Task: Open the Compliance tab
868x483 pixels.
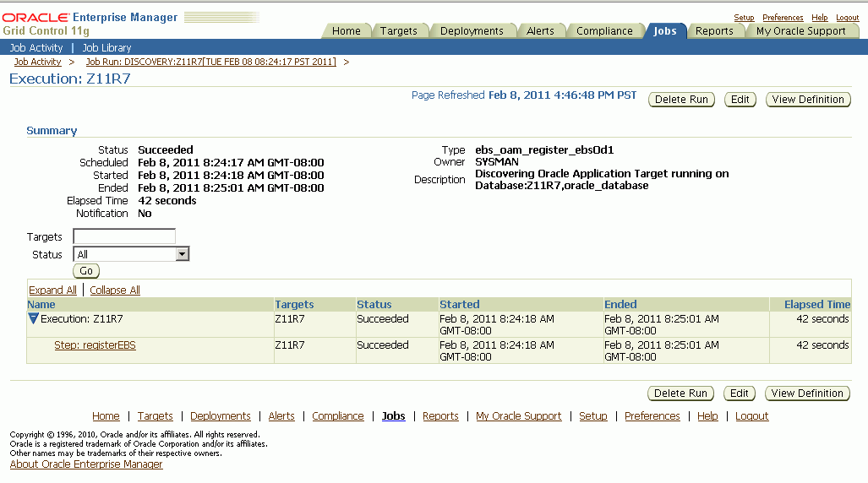Action: (x=604, y=31)
